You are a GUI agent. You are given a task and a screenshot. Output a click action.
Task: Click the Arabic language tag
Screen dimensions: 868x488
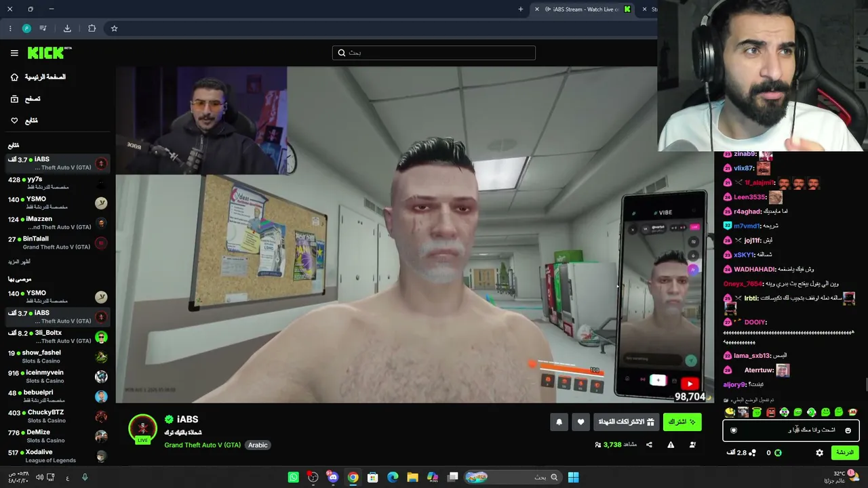258,445
